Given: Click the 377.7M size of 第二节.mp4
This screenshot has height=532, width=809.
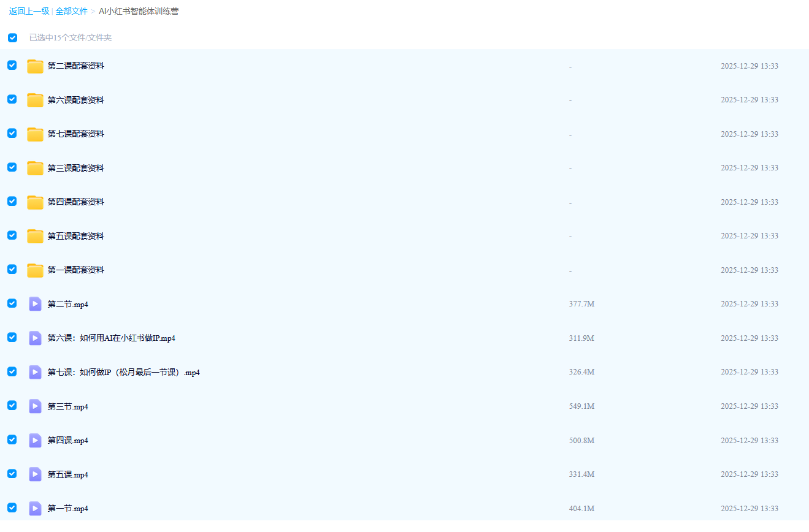Looking at the screenshot, I should pos(581,304).
